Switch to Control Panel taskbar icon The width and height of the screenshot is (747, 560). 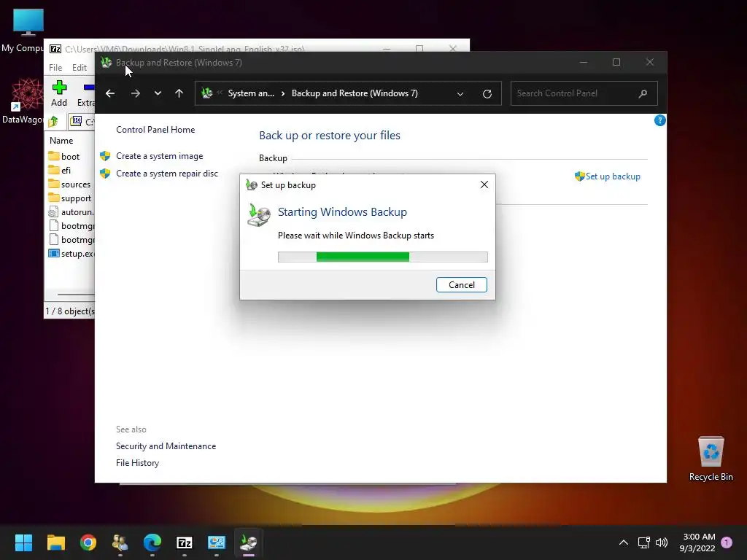217,542
